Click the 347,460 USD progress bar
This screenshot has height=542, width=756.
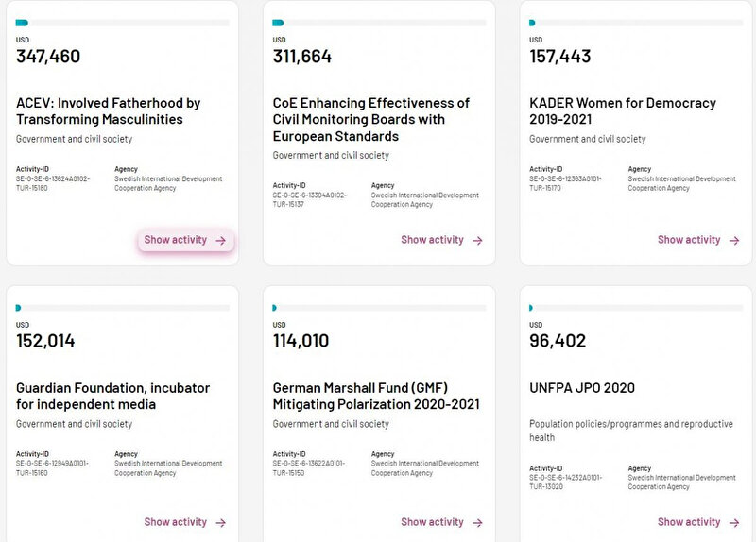pyautogui.click(x=123, y=23)
